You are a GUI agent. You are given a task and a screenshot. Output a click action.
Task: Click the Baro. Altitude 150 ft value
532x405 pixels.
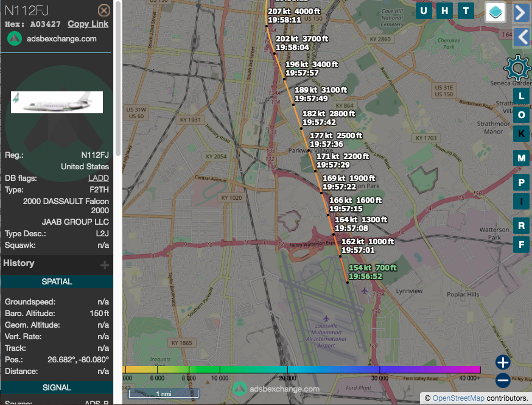[99, 313]
